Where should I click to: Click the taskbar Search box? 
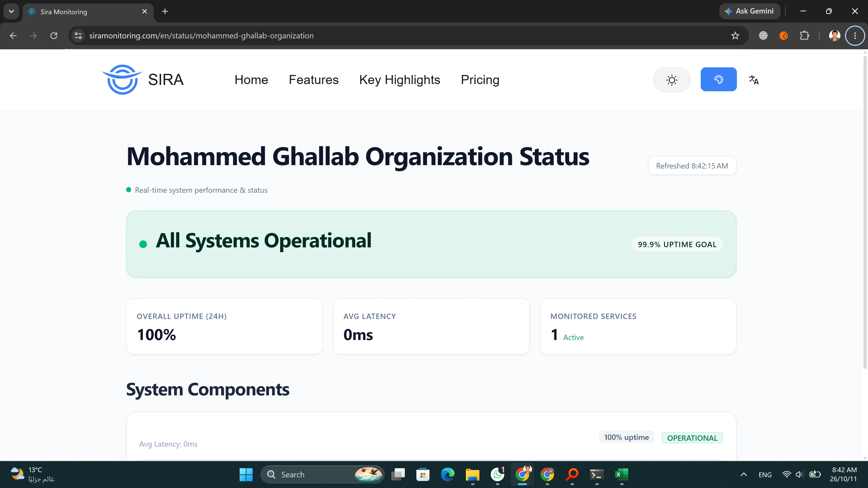coord(323,474)
